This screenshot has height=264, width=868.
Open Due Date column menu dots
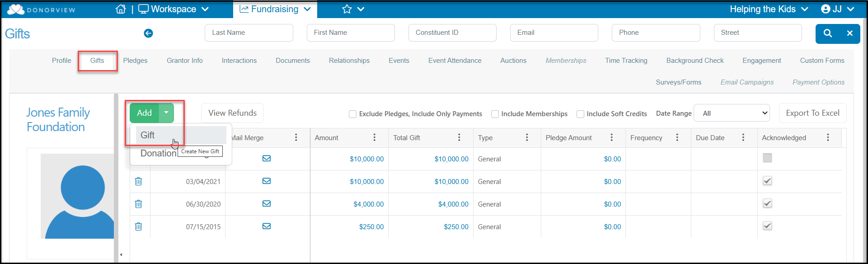point(743,137)
